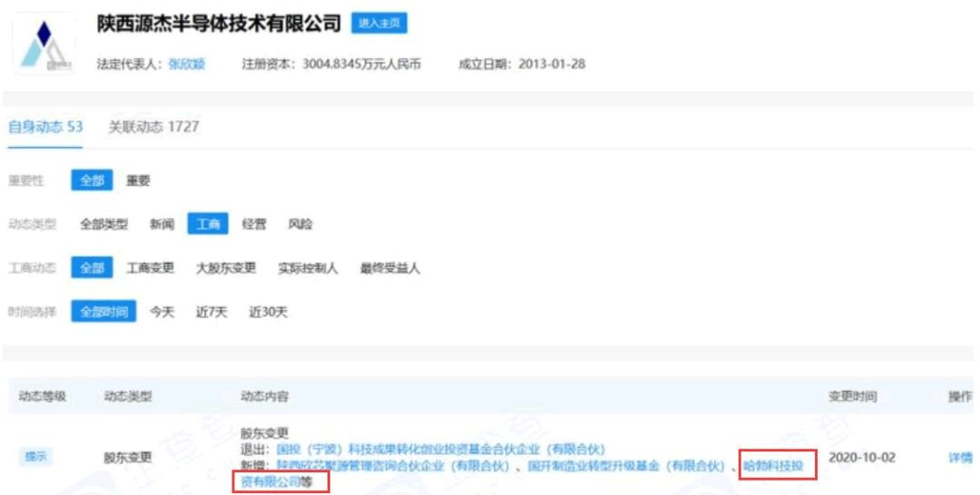Viewport: 980px width, 495px height.
Task: Select 全部 under 重要性 filter
Action: click(x=92, y=180)
